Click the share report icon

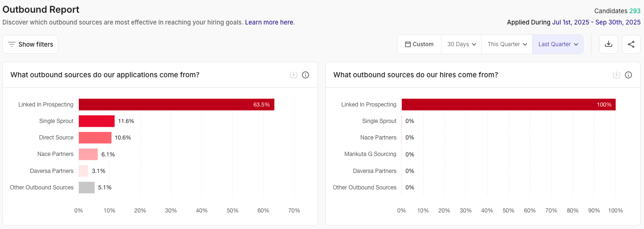click(x=631, y=44)
